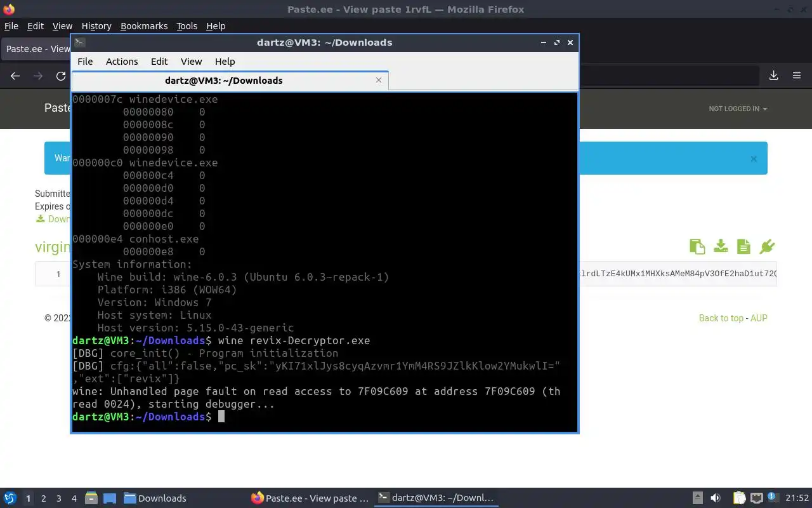Open Firefox Tools menu
The width and height of the screenshot is (812, 508).
pyautogui.click(x=187, y=26)
